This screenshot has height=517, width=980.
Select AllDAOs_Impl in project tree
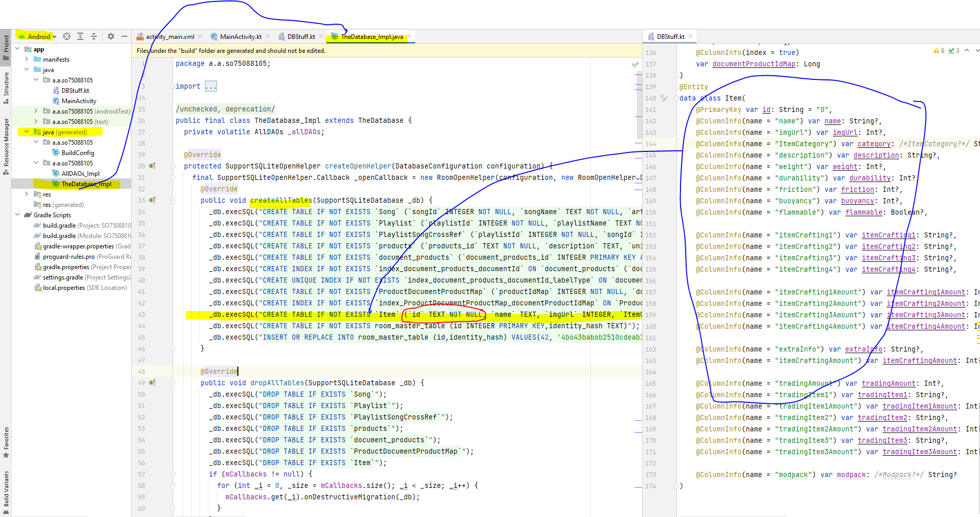click(x=76, y=174)
